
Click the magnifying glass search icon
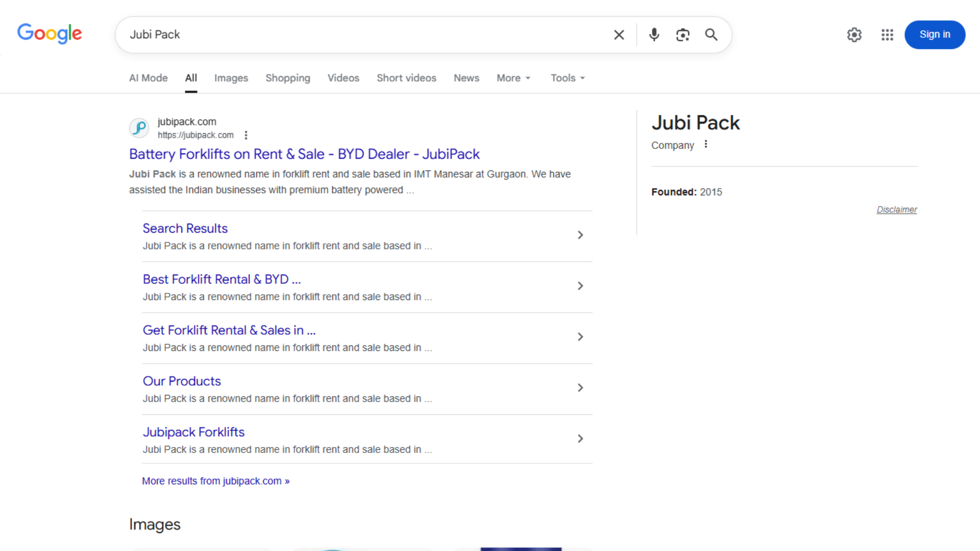(x=711, y=35)
